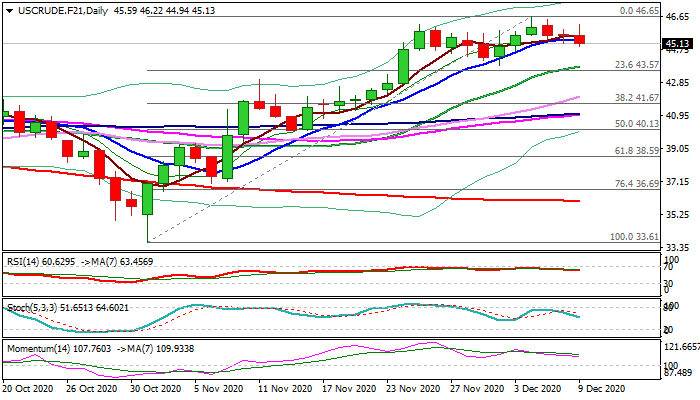
Task: Select the 23 Nov 2020 date on time axis
Action: (412, 389)
